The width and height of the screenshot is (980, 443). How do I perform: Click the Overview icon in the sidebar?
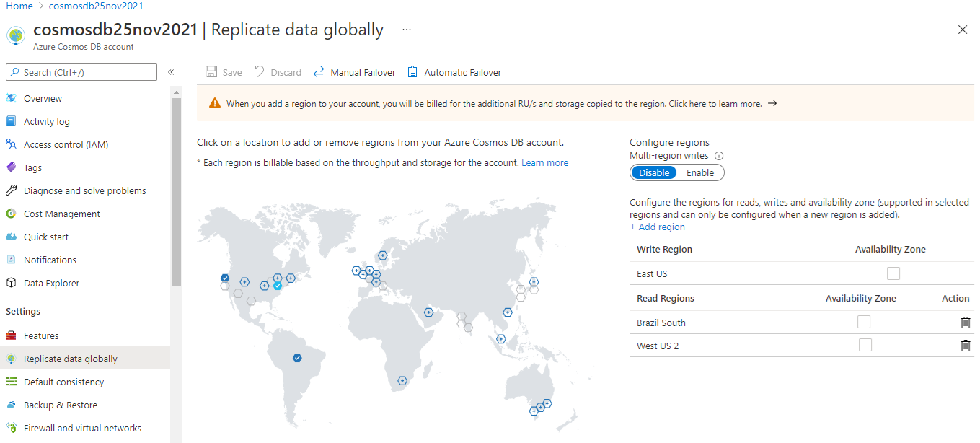click(x=11, y=98)
